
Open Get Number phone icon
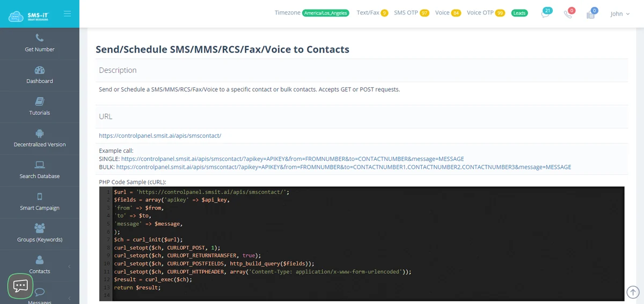[x=40, y=38]
